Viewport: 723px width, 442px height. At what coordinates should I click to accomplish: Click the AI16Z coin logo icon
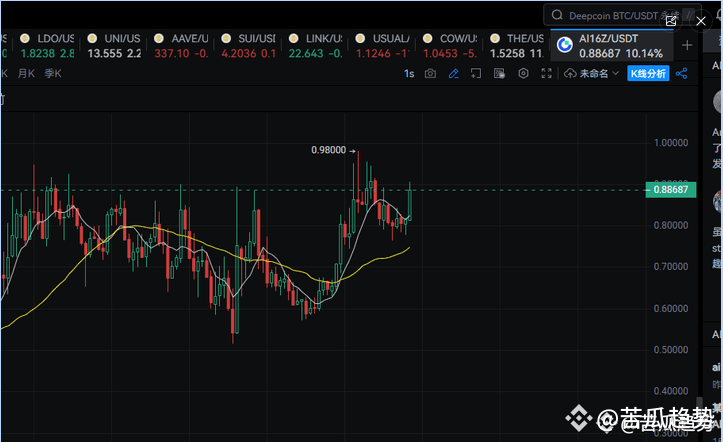[x=565, y=45]
